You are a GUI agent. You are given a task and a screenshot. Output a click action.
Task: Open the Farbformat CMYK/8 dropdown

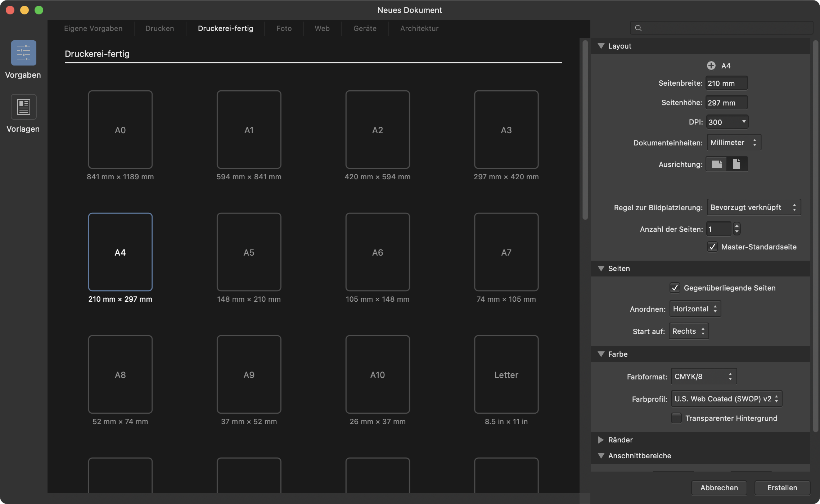(704, 377)
